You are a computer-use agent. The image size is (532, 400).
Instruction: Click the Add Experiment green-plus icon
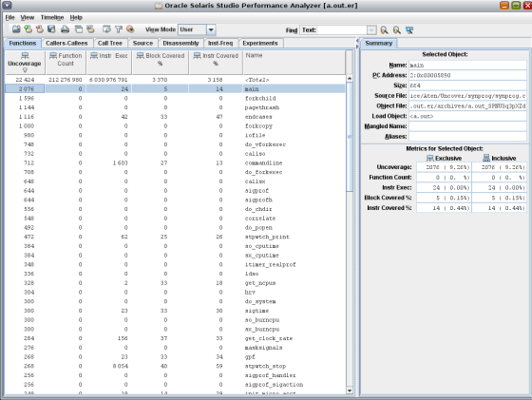28,29
